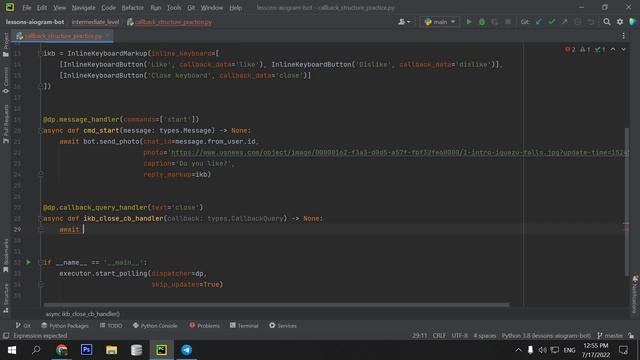This screenshot has height=360, width=640.
Task: Push commits with the Git push arrow
Action: (x=564, y=22)
